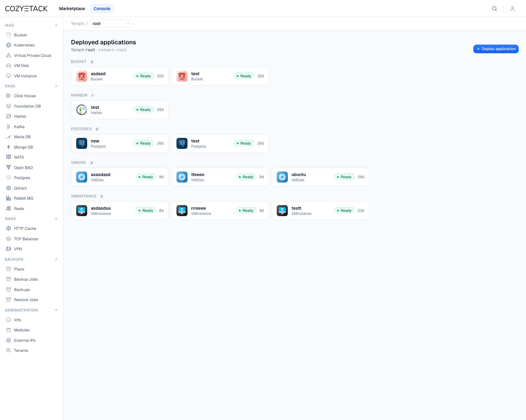Click the asdasdsa VMInstance thumbnail icon
Image resolution: width=526 pixels, height=420 pixels.
82,211
